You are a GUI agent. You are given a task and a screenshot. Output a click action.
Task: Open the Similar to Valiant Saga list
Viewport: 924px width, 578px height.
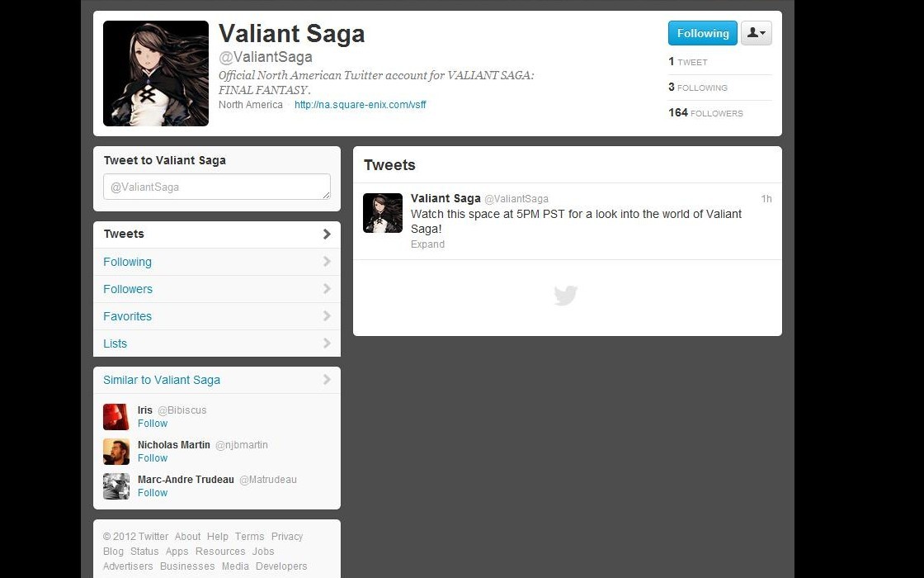[x=161, y=380]
